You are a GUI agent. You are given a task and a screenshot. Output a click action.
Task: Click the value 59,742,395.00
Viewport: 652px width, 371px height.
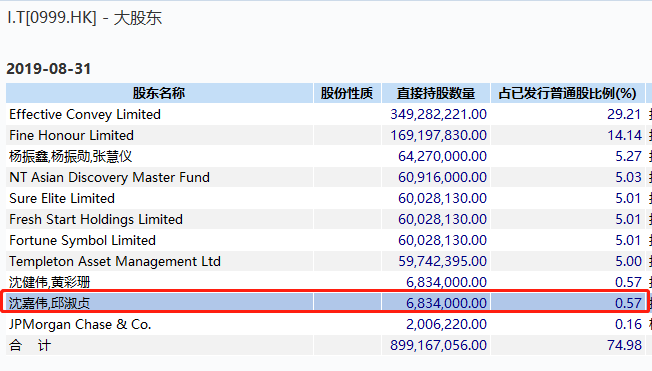pos(442,261)
